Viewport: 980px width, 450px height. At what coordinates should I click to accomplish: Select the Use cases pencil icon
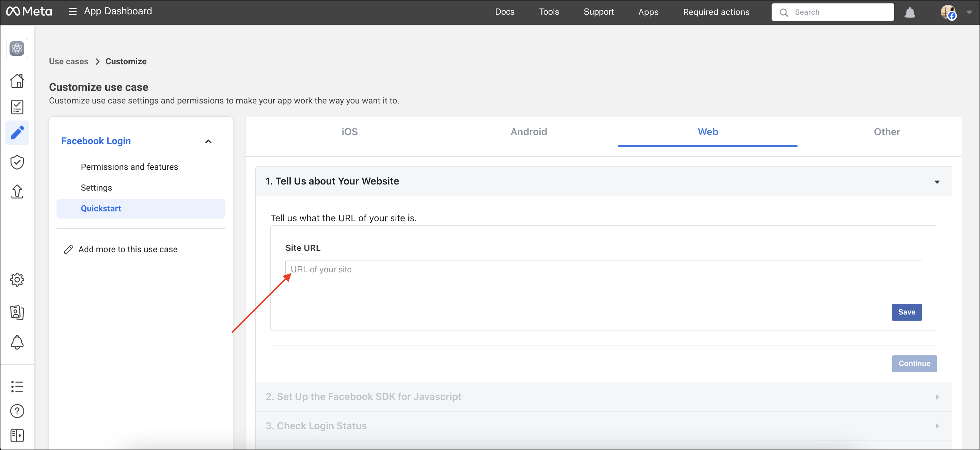click(17, 133)
